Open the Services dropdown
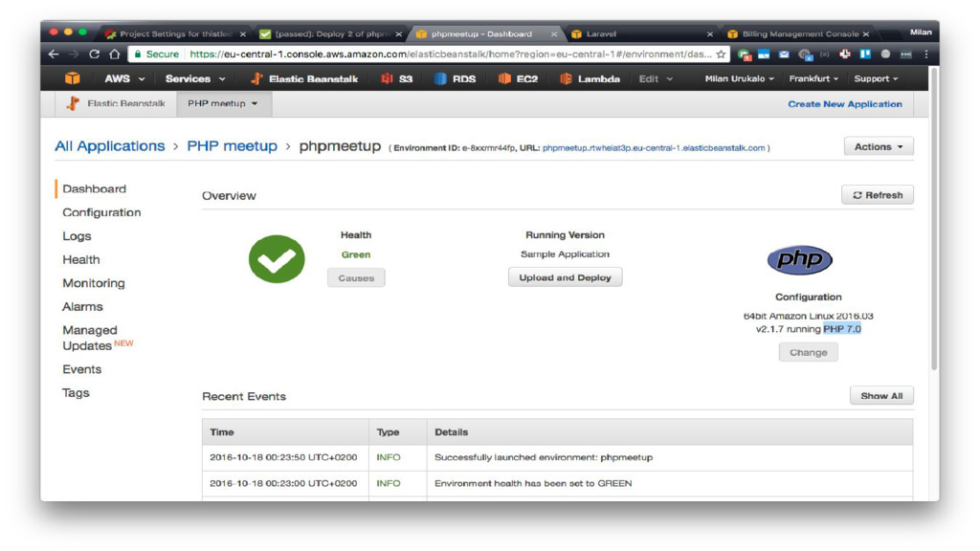980x551 pixels. [195, 78]
